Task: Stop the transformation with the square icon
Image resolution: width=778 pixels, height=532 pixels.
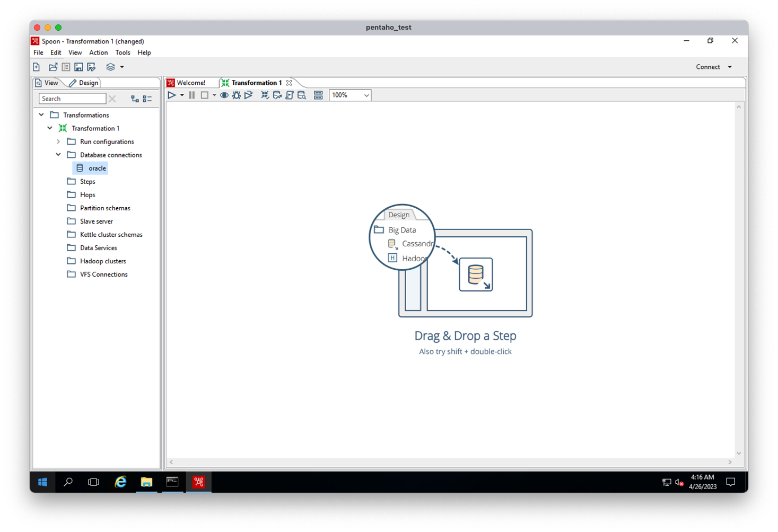Action: pyautogui.click(x=204, y=95)
